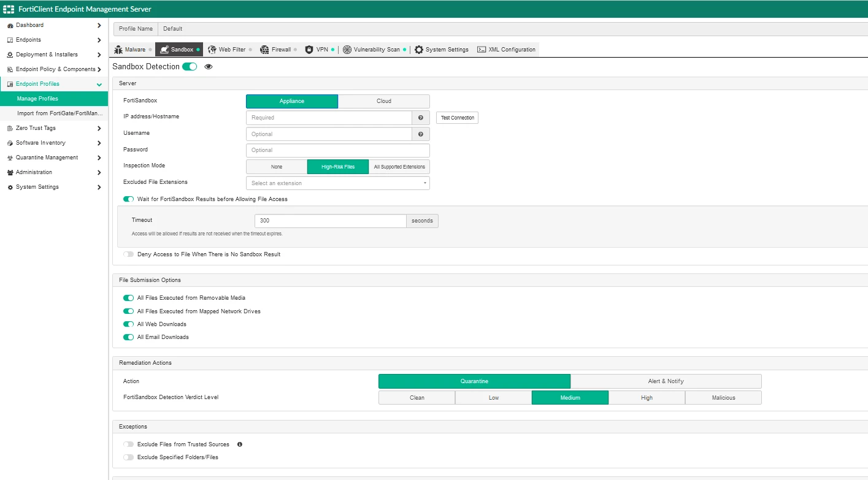
Task: Expand the Software Inventory chevron
Action: pos(99,143)
